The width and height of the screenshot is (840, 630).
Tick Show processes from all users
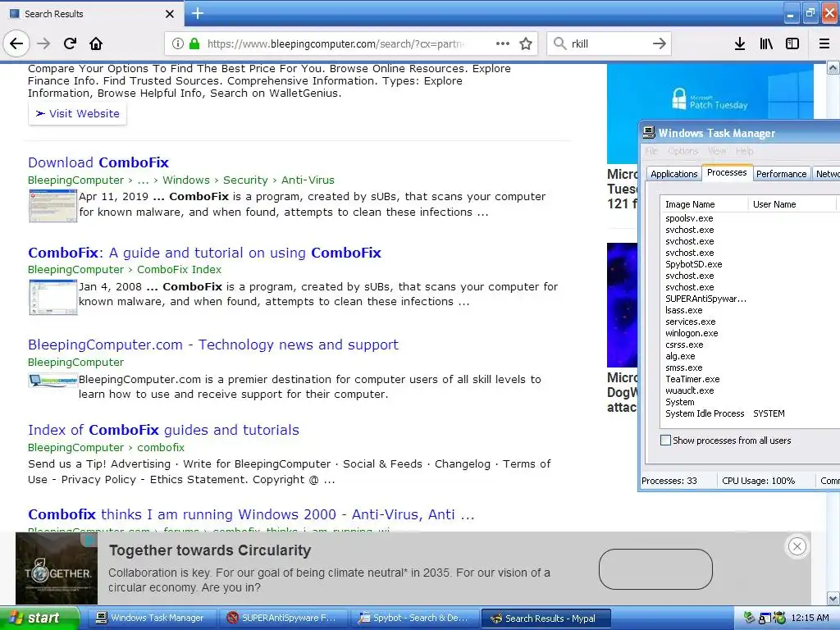click(665, 441)
